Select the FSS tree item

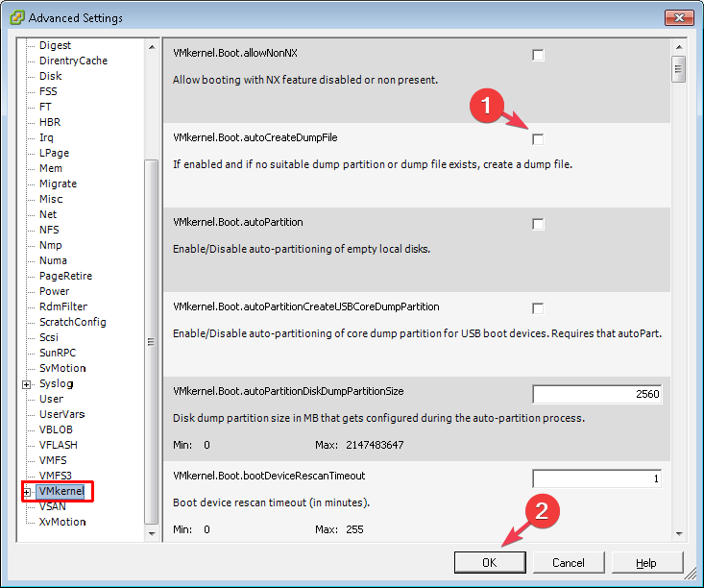48,91
